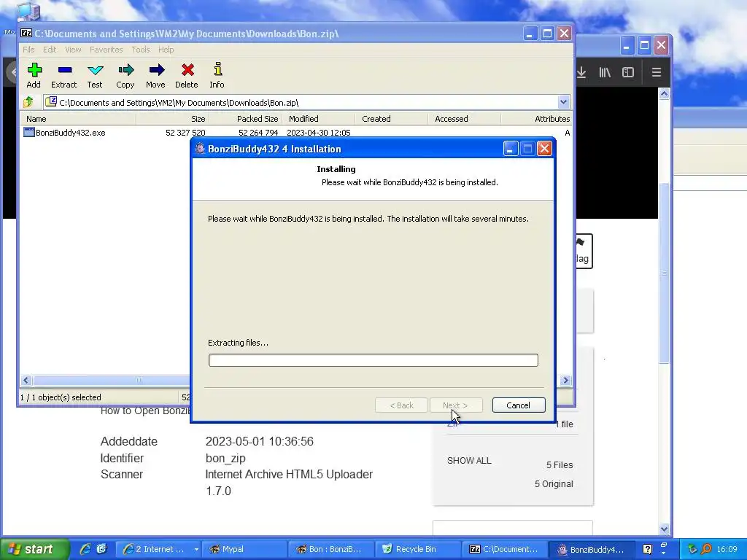Switch to the C:\Document... 7-Zip taskbar button
Viewport: 747px width, 560px height.
pyautogui.click(x=504, y=550)
